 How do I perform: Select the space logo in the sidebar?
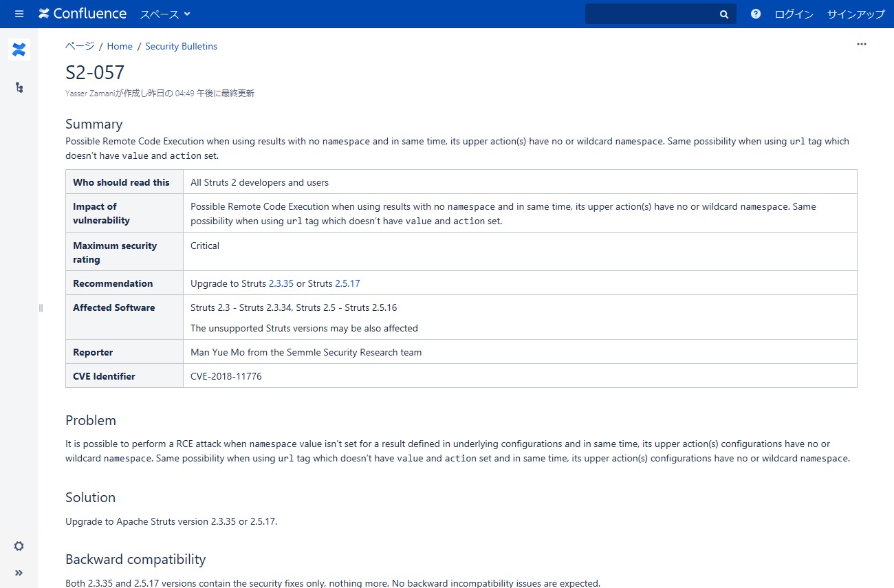[x=19, y=49]
